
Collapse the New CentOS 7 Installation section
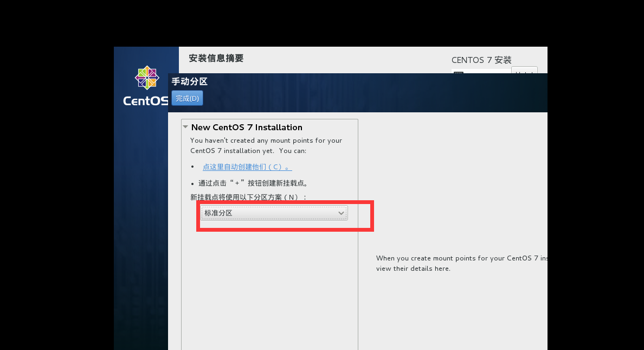pyautogui.click(x=185, y=127)
